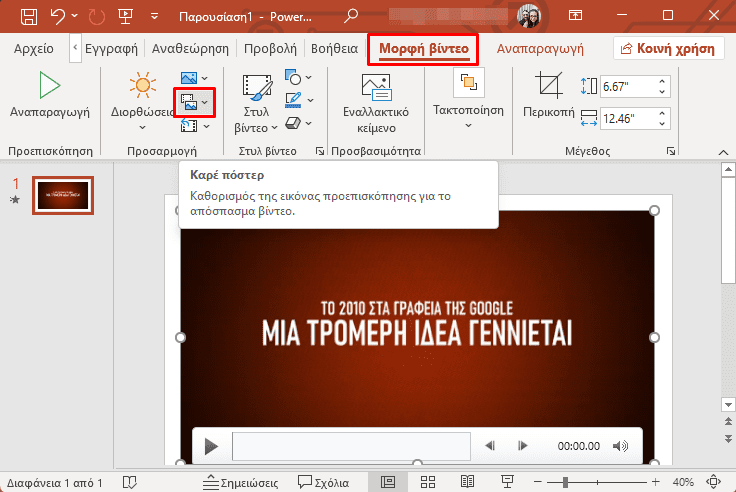This screenshot has height=492, width=736.
Task: Undo the last action
Action: 58,16
